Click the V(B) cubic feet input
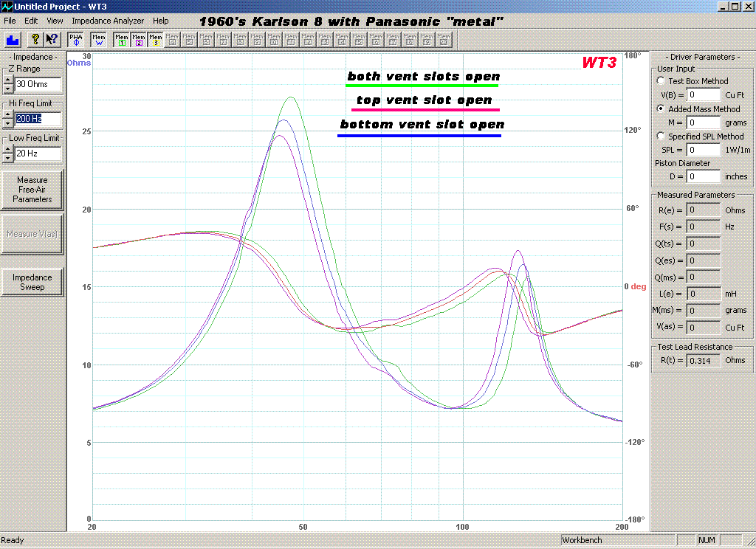Screen dimensions: 756x549 [704, 95]
